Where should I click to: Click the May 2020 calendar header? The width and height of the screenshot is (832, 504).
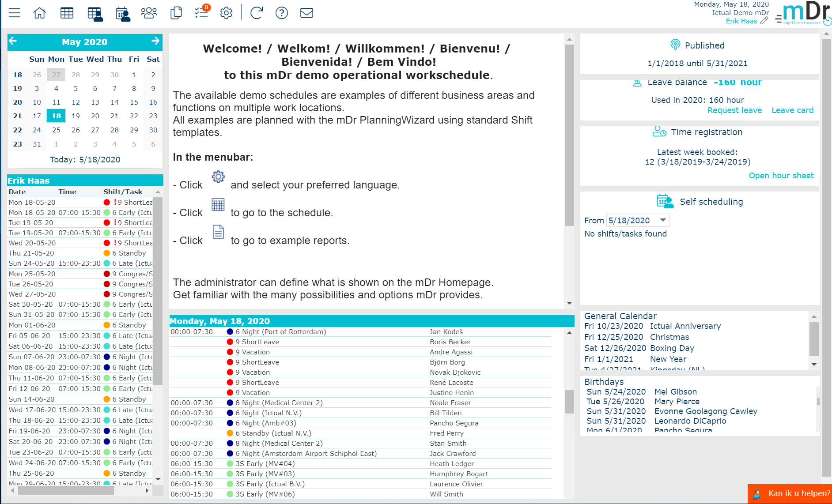[84, 41]
